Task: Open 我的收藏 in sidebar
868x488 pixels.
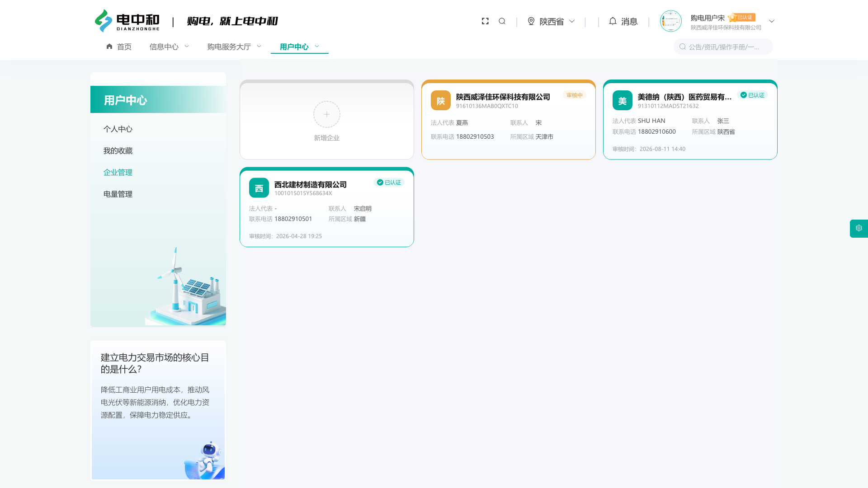Action: click(118, 151)
